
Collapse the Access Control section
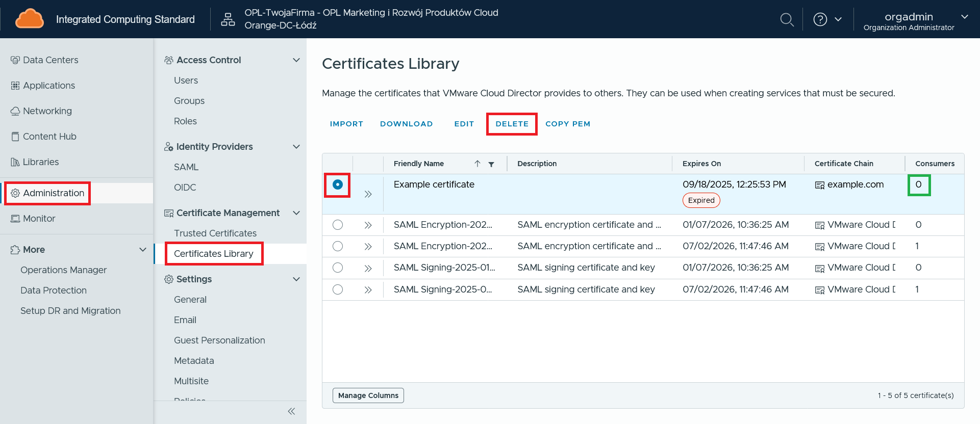[x=296, y=60]
